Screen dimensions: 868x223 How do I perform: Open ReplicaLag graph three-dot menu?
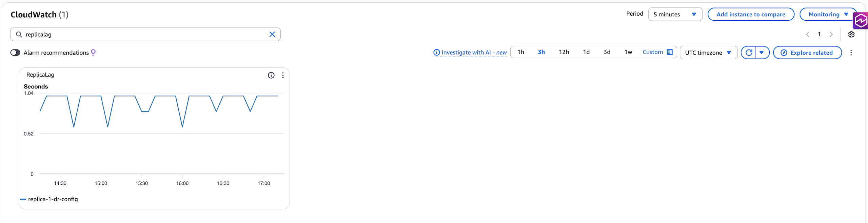pyautogui.click(x=283, y=75)
